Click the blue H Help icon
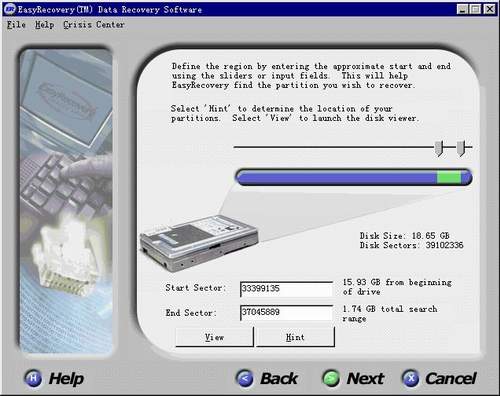 click(33, 378)
